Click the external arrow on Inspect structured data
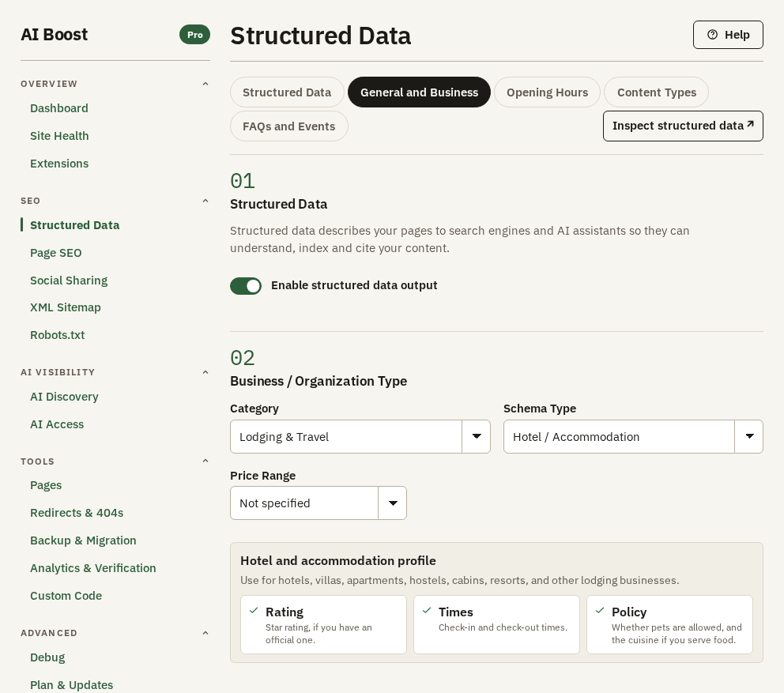 [x=750, y=124]
